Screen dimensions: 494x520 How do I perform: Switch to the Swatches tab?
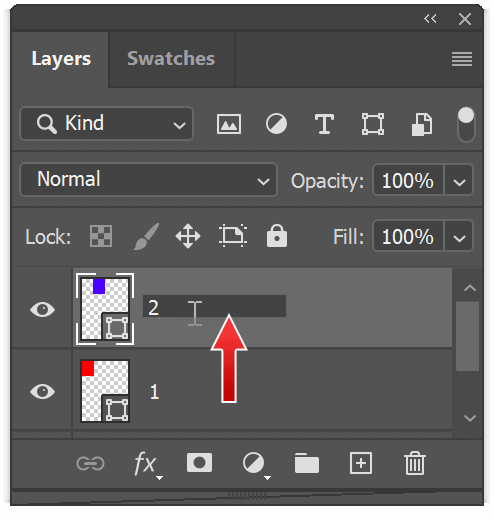(171, 59)
